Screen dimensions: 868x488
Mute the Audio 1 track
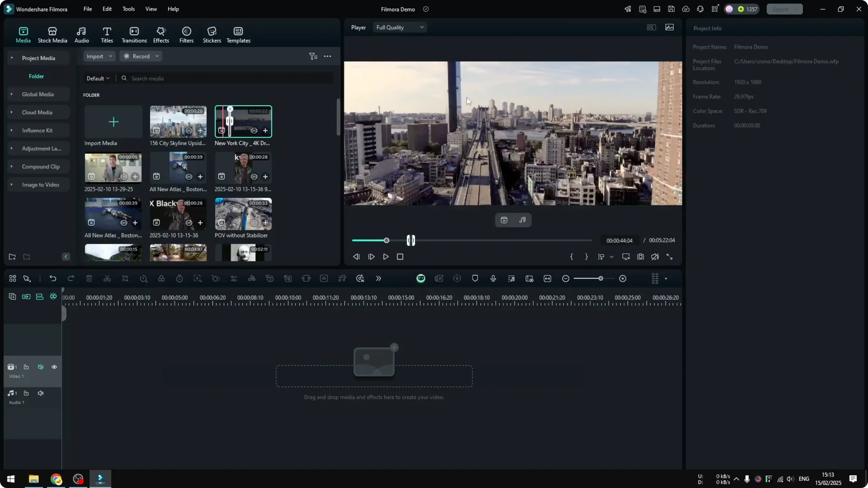click(40, 393)
